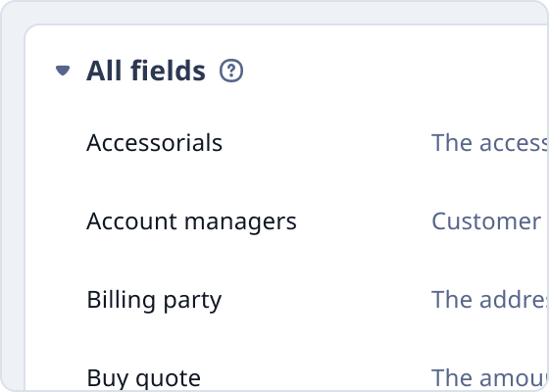Viewport: 549px width, 392px height.
Task: Click the word 'All' in the section heading
Action: click(104, 71)
